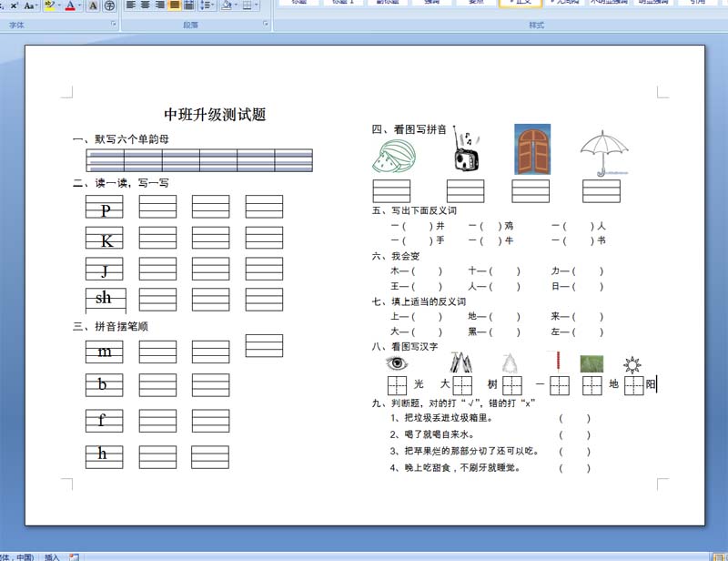Click the enclosed character (circled 字) icon
Screen dimensions: 728x561
click(109, 5)
